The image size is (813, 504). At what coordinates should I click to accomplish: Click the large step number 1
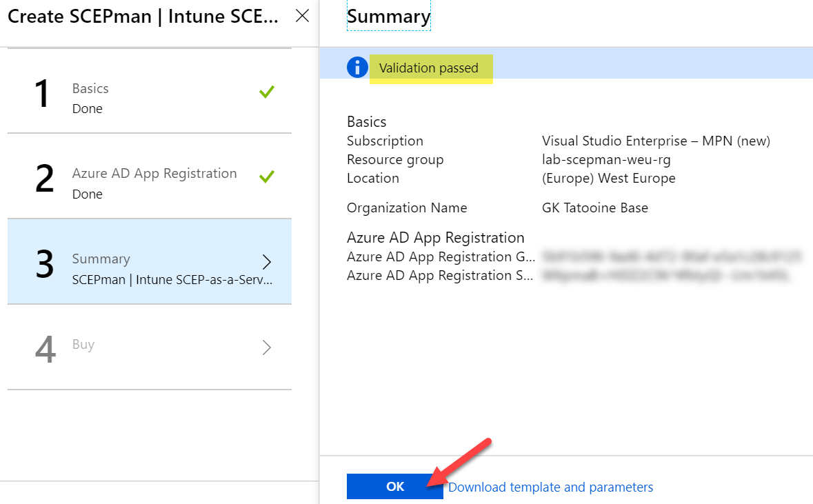[x=43, y=94]
